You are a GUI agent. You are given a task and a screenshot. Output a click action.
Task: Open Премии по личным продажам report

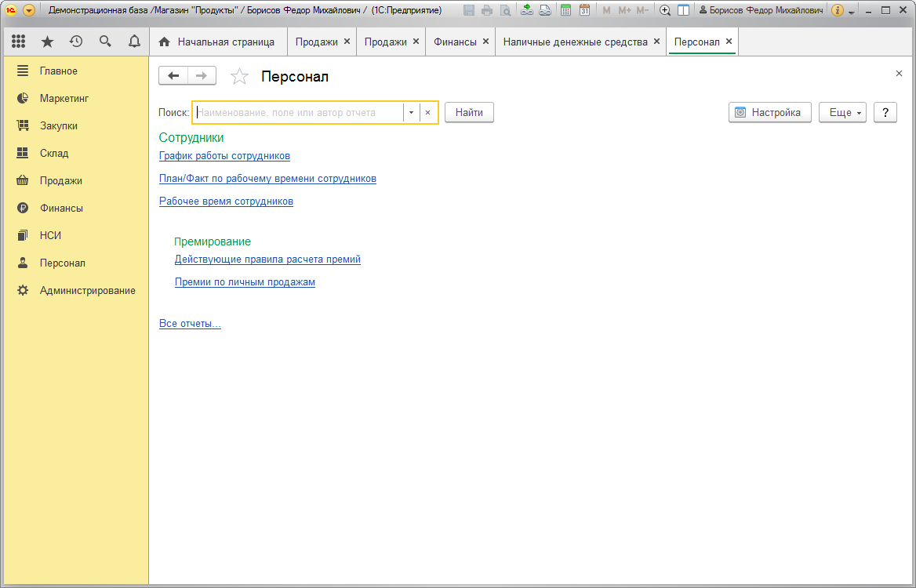tap(245, 282)
